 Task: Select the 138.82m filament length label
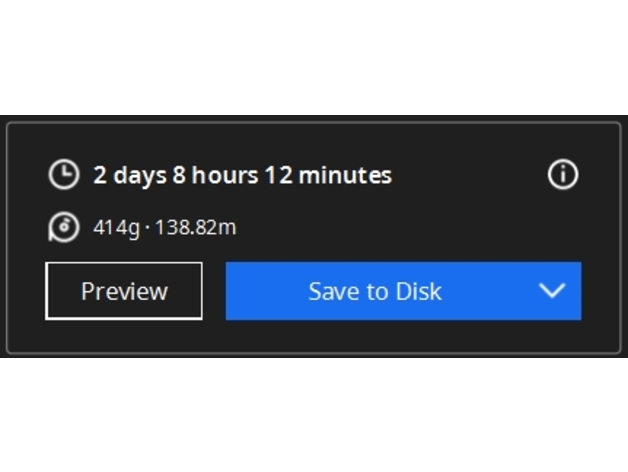point(196,227)
